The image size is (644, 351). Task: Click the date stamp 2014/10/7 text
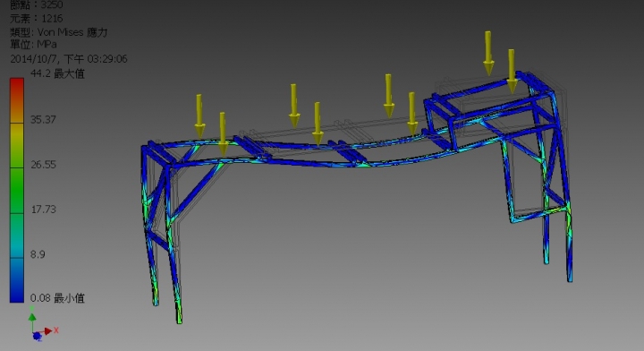[69, 59]
